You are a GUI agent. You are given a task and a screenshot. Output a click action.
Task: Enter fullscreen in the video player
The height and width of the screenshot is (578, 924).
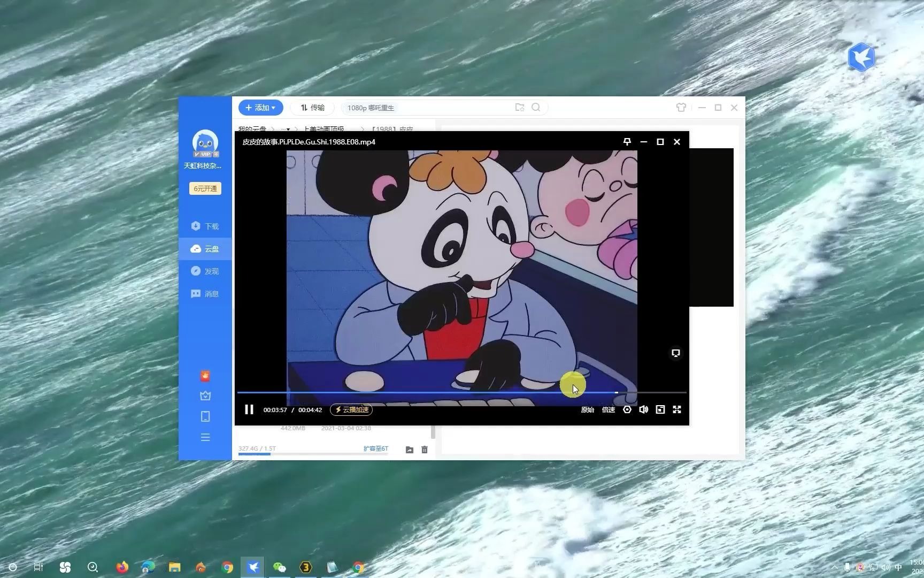(677, 409)
